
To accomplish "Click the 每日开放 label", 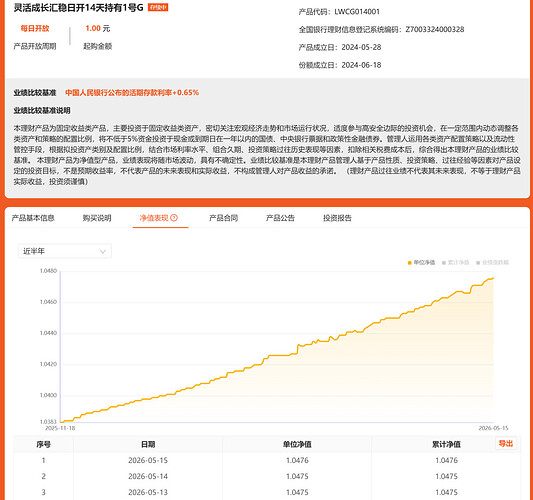I will pos(35,28).
